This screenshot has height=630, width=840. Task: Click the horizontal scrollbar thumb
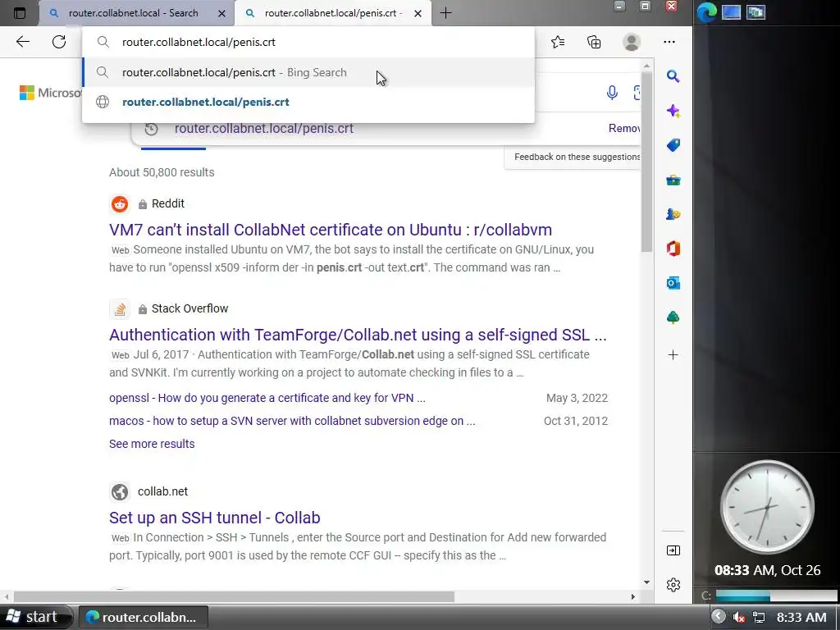coord(234,597)
